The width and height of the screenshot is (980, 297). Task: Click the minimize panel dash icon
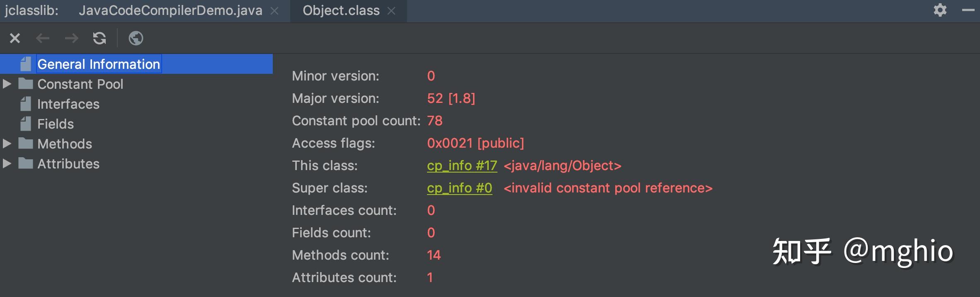pyautogui.click(x=968, y=10)
